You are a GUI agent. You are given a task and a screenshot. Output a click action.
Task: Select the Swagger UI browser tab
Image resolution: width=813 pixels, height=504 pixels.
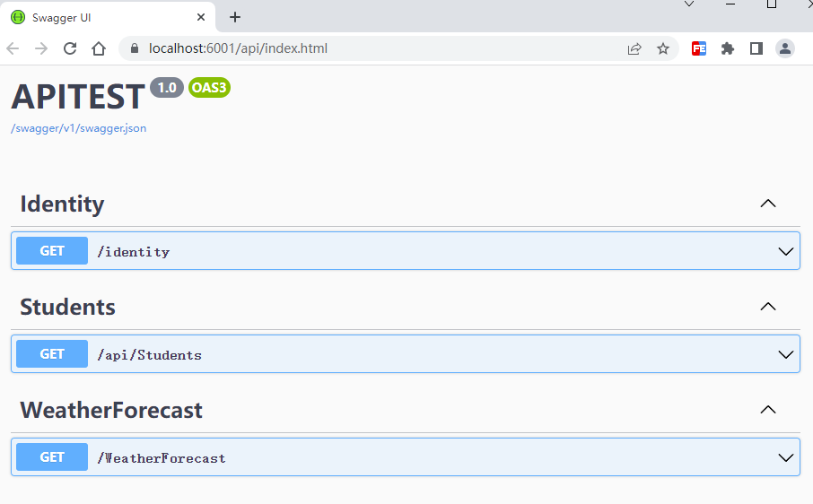pyautogui.click(x=99, y=17)
